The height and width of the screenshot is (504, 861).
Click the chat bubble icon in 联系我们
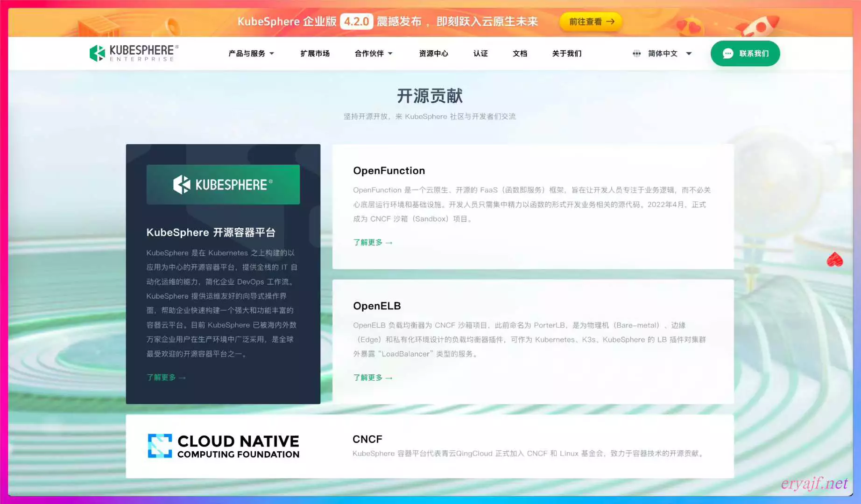click(728, 54)
